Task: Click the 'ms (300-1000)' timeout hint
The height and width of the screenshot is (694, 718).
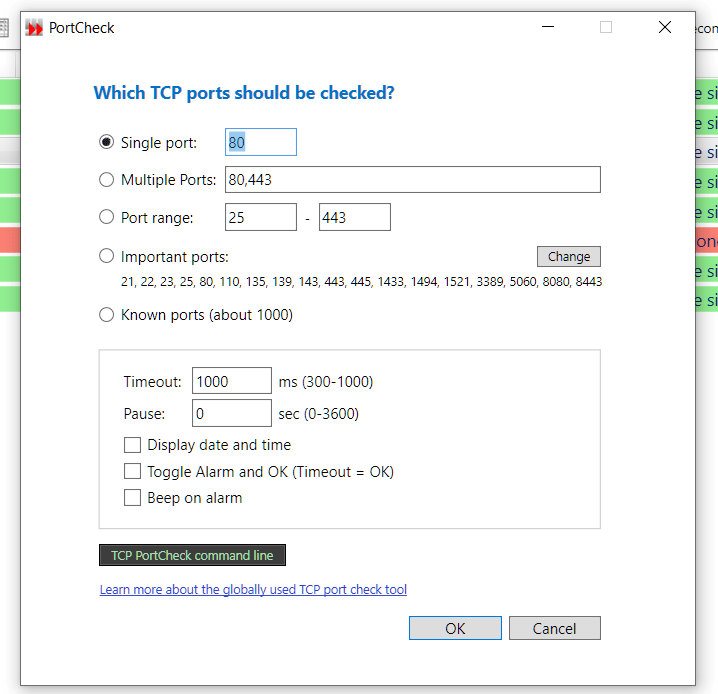Action: click(326, 381)
